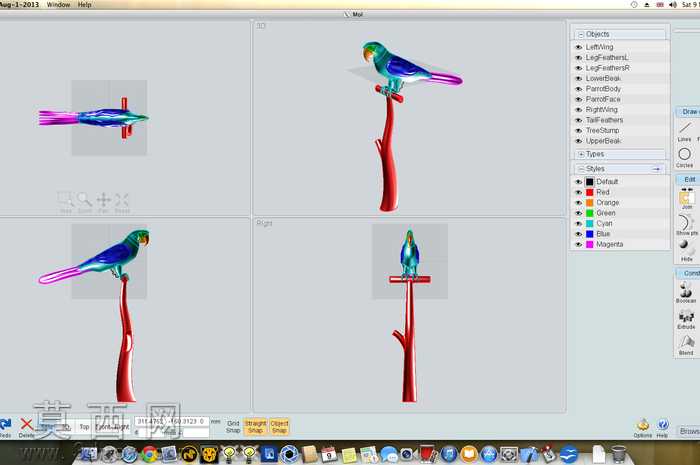This screenshot has height=465, width=700.
Task: Click the coordinates input field
Action: tap(171, 421)
